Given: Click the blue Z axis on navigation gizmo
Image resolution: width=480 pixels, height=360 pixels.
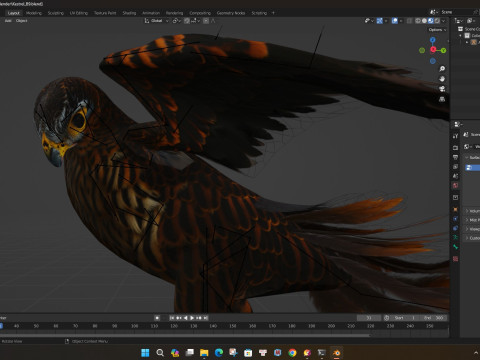Looking at the screenshot, I should coord(433,40).
